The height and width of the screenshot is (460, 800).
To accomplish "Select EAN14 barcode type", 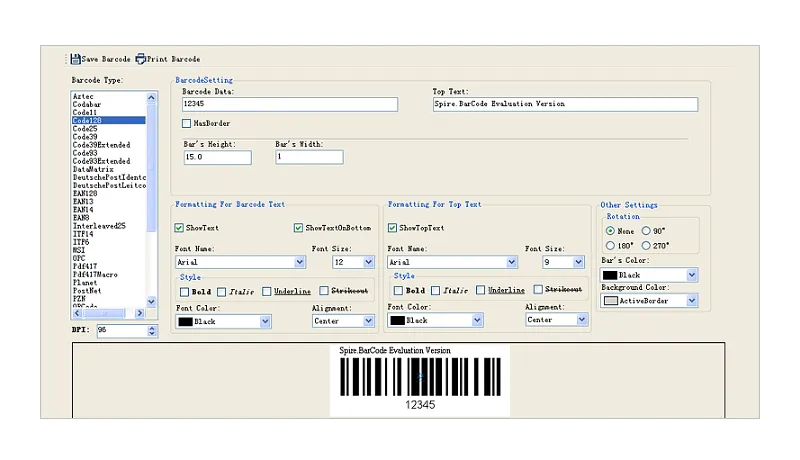I will point(109,210).
